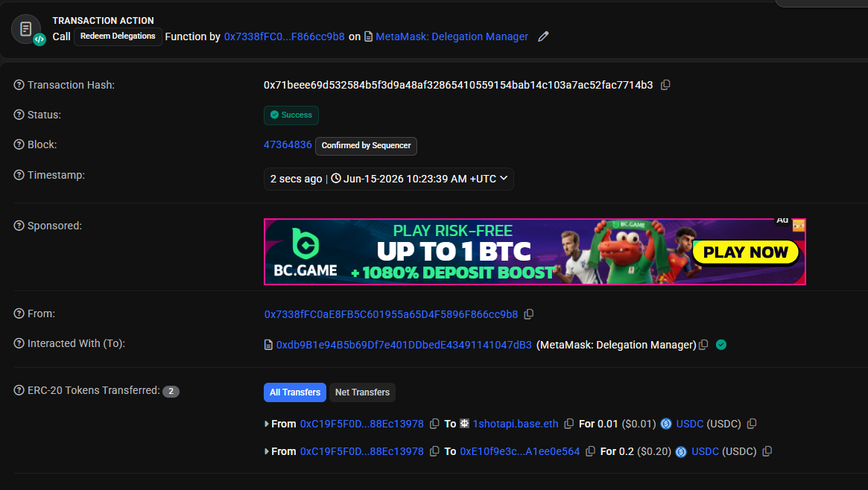
Task: Copy sender address in 0.2 USDC transfer
Action: (x=434, y=451)
